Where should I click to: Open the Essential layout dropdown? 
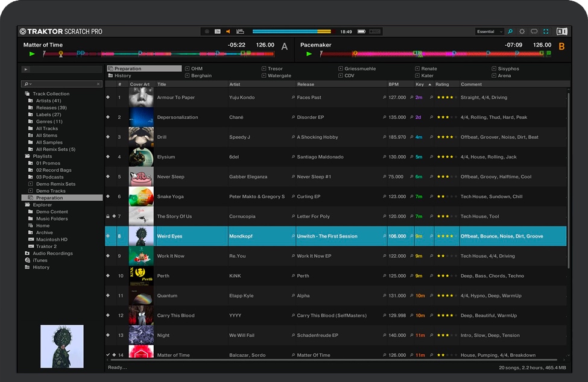489,31
